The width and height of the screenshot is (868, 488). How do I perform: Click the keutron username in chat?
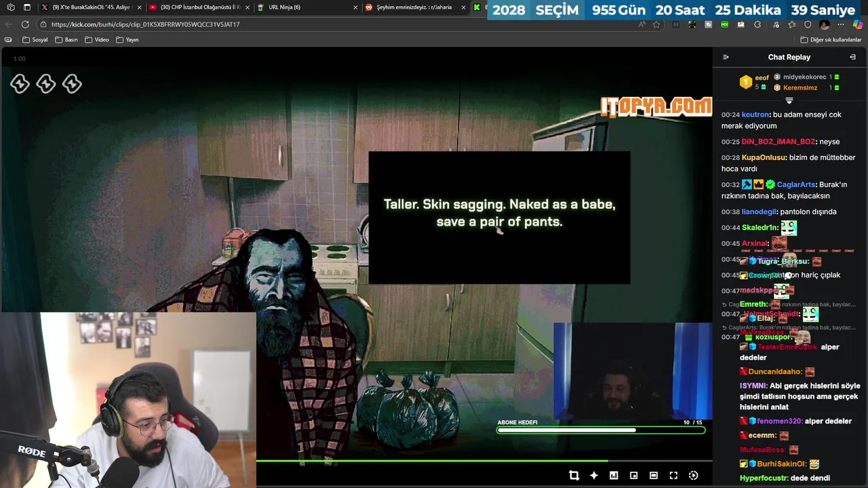755,115
